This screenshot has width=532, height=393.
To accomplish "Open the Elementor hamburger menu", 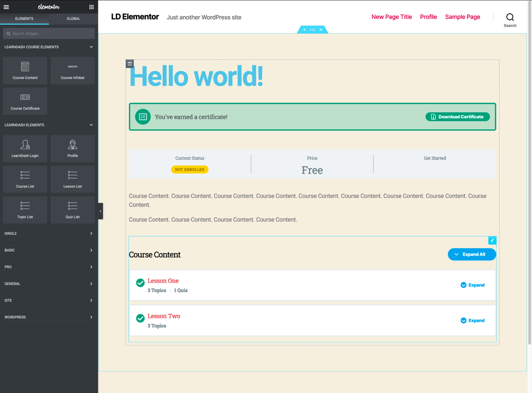I will (6, 7).
